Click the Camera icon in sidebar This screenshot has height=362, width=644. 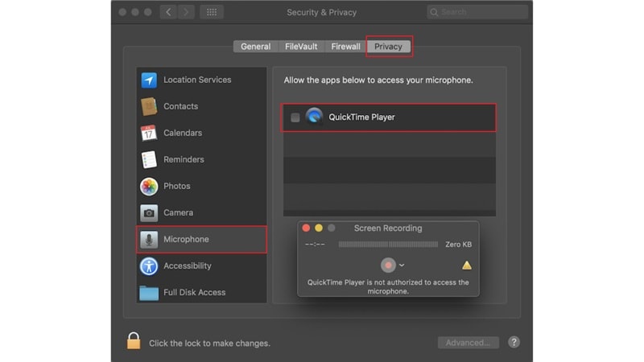point(149,212)
